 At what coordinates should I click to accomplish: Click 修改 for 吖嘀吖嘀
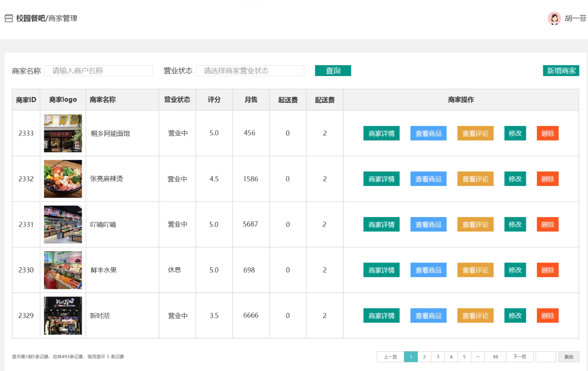tap(515, 224)
